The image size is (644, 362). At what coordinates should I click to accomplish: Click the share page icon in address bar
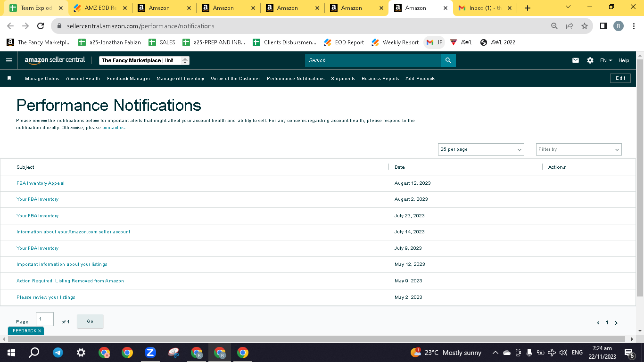pyautogui.click(x=570, y=26)
